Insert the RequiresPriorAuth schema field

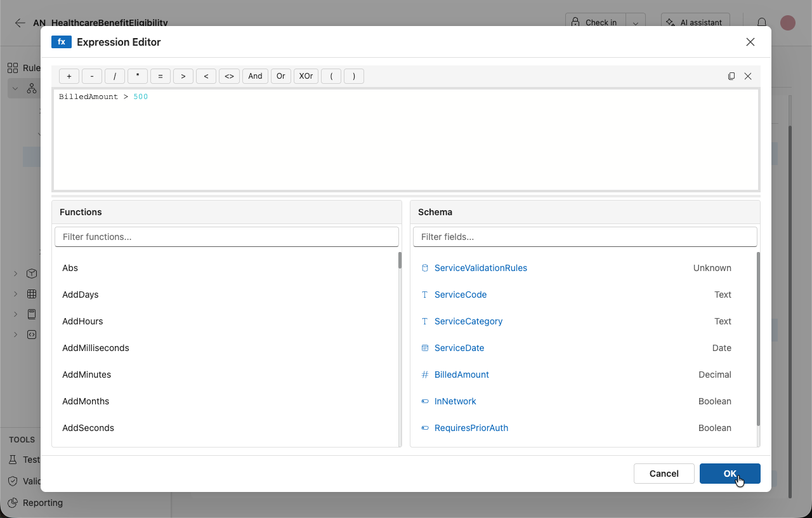471,428
